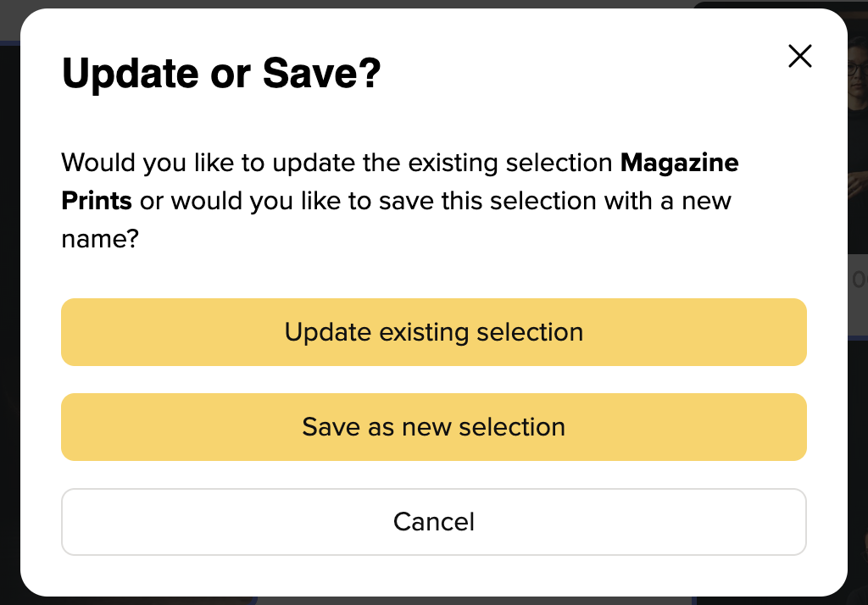Click the bold word "Prints" in message
Screen dimensions: 868x605
[x=97, y=200]
